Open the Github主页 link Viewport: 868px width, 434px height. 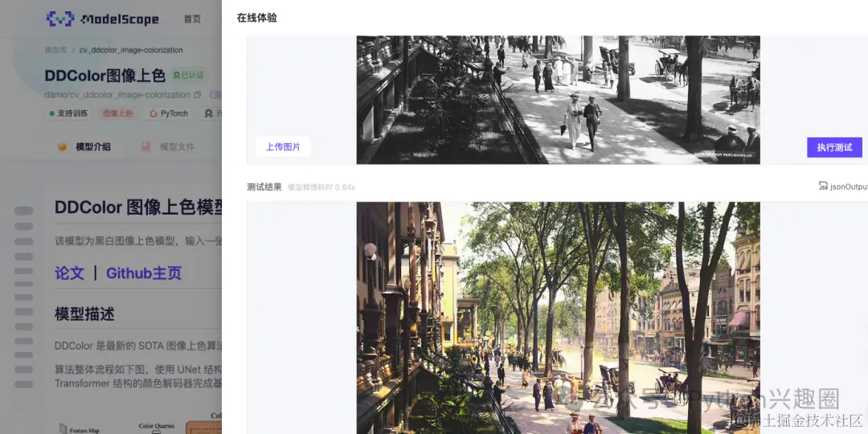tap(144, 273)
